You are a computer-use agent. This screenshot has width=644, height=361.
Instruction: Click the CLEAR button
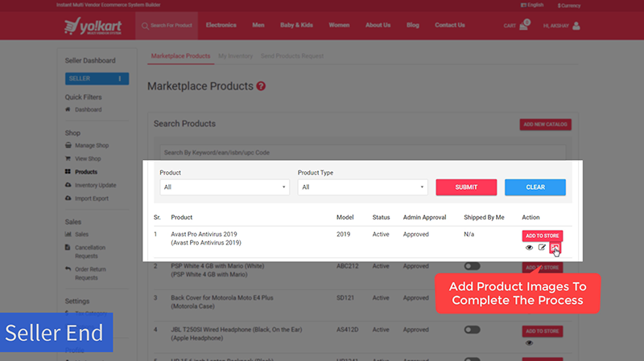point(535,187)
